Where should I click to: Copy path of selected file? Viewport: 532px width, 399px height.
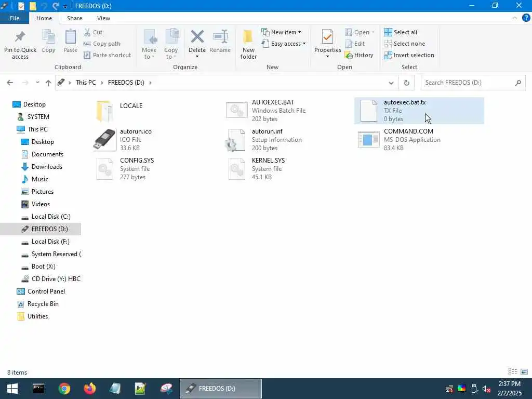[102, 44]
